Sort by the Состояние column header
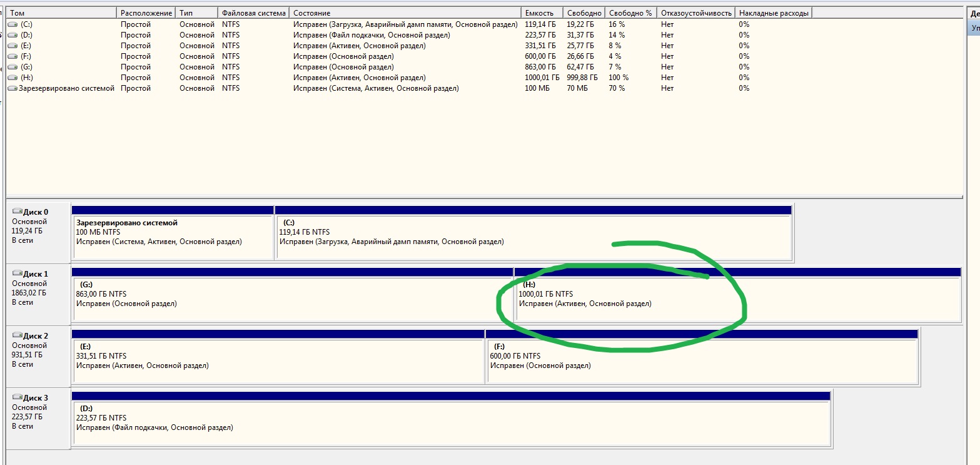This screenshot has height=465, width=980. pyautogui.click(x=405, y=13)
